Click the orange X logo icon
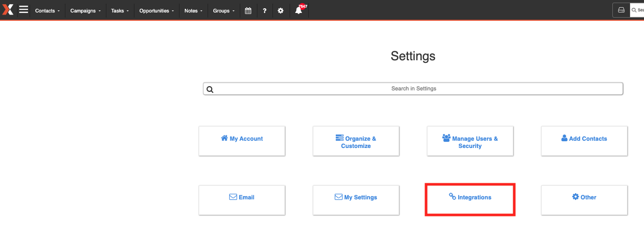 (8, 10)
